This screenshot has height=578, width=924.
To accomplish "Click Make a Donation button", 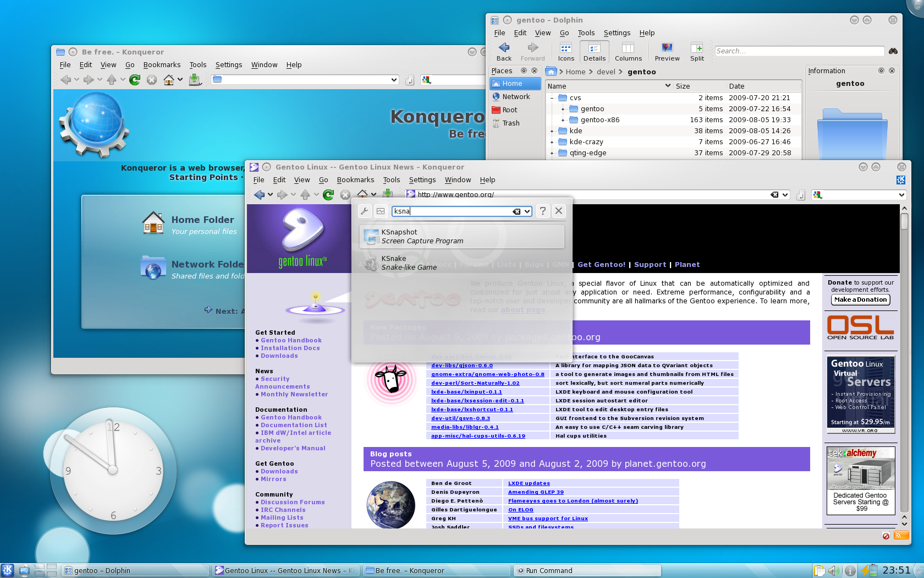I will point(860,299).
